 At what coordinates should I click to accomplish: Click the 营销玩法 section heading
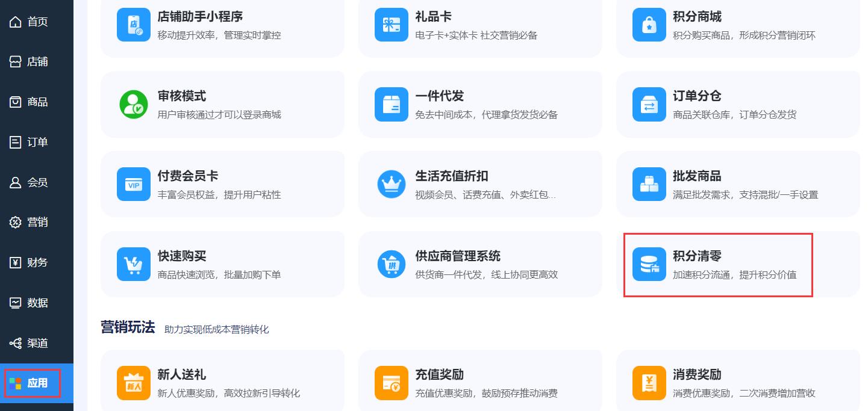pos(128,327)
